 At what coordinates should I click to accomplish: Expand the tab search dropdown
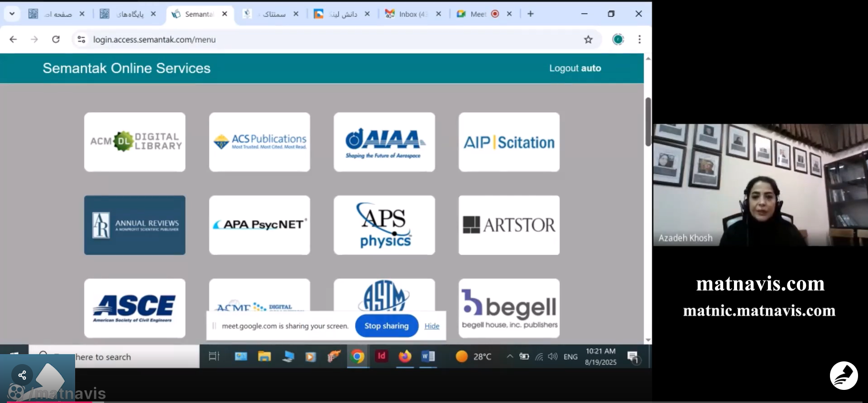(12, 14)
